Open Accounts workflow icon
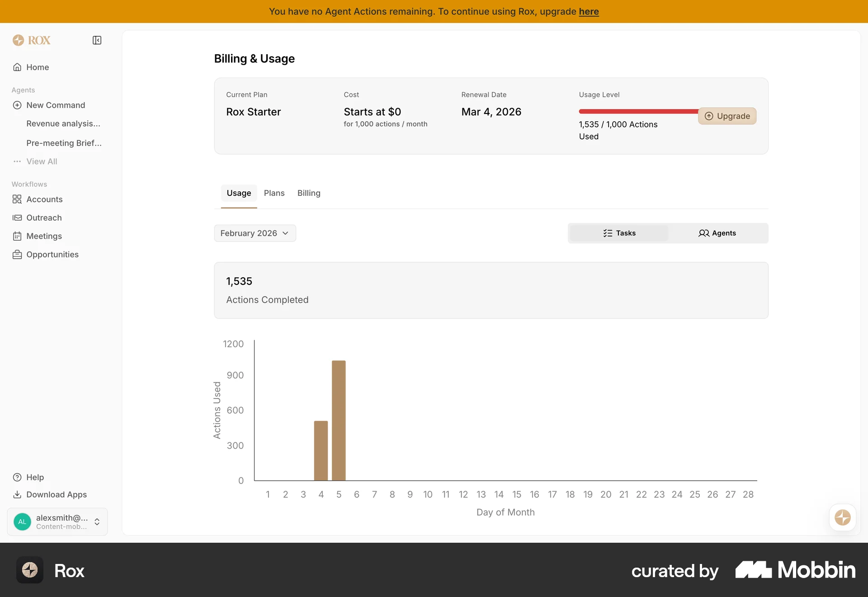Image resolution: width=868 pixels, height=597 pixels. pos(16,199)
